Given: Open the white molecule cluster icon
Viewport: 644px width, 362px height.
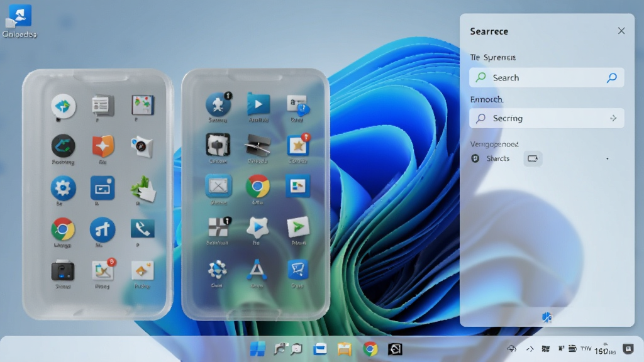Looking at the screenshot, I should pyautogui.click(x=217, y=269).
